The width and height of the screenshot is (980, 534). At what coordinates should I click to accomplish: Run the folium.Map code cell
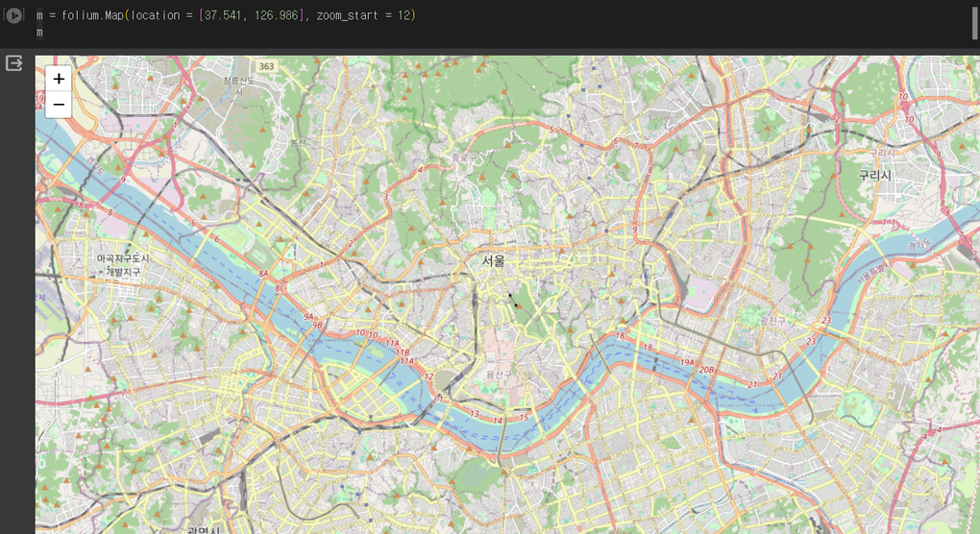point(13,15)
